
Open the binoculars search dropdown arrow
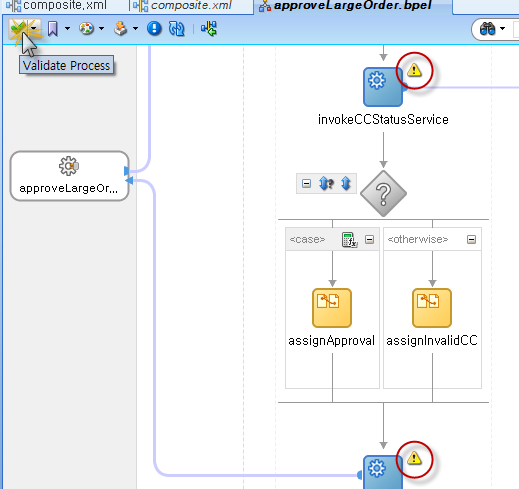502,29
